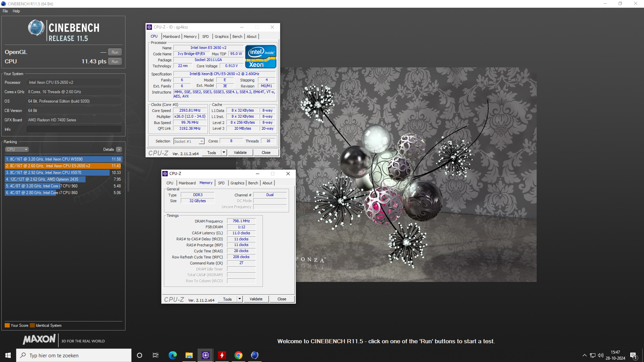Screen dimensions: 644x362
Task: Click the Info input field
Action: point(74,129)
